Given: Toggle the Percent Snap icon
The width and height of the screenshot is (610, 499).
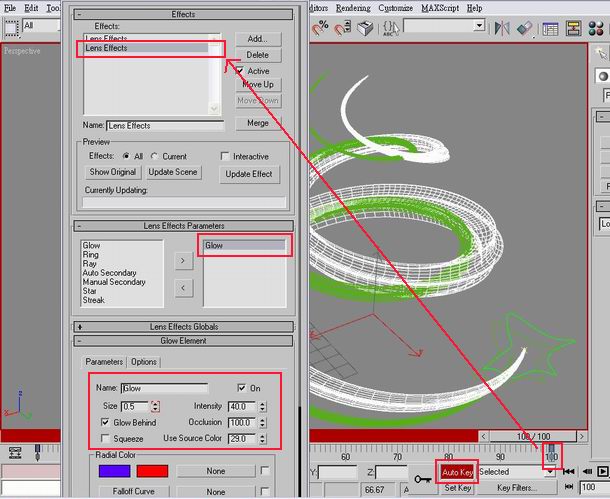Looking at the screenshot, I should (321, 28).
